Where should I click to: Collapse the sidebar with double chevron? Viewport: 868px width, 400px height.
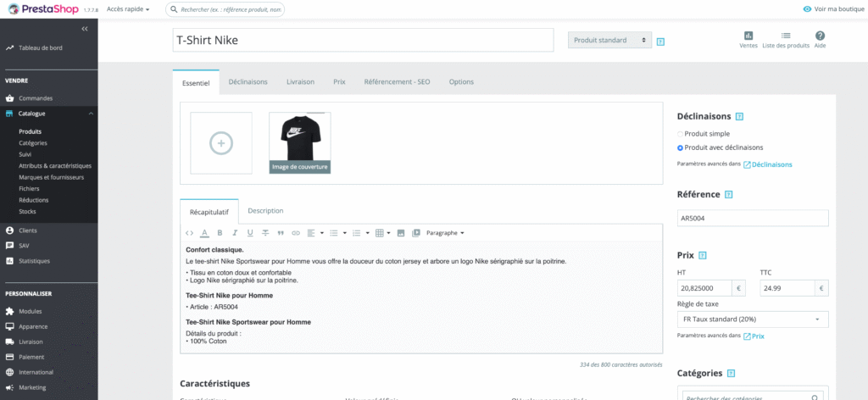(x=85, y=29)
